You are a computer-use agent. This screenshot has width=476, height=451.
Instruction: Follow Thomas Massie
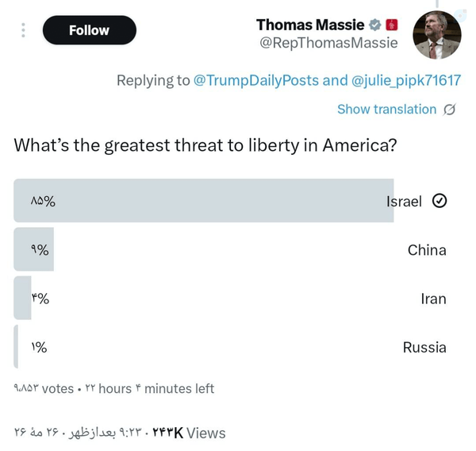[90, 30]
